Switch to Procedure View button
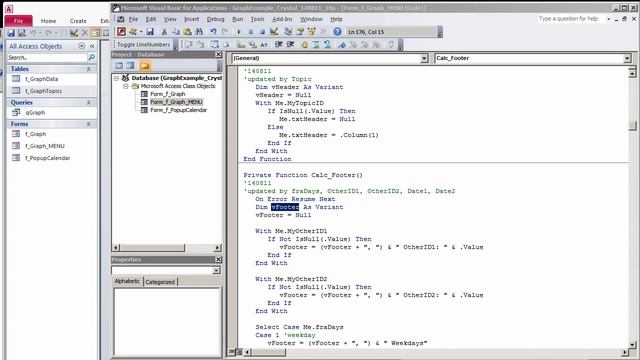 [232, 352]
